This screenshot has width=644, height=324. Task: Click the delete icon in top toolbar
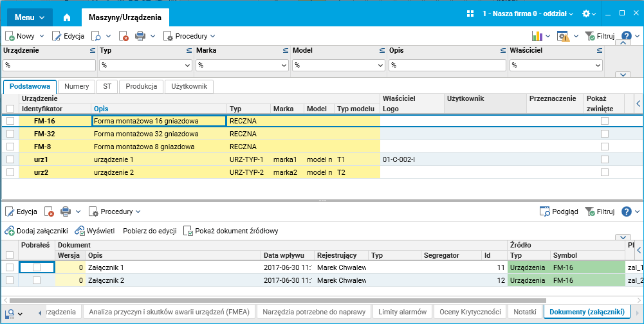124,37
